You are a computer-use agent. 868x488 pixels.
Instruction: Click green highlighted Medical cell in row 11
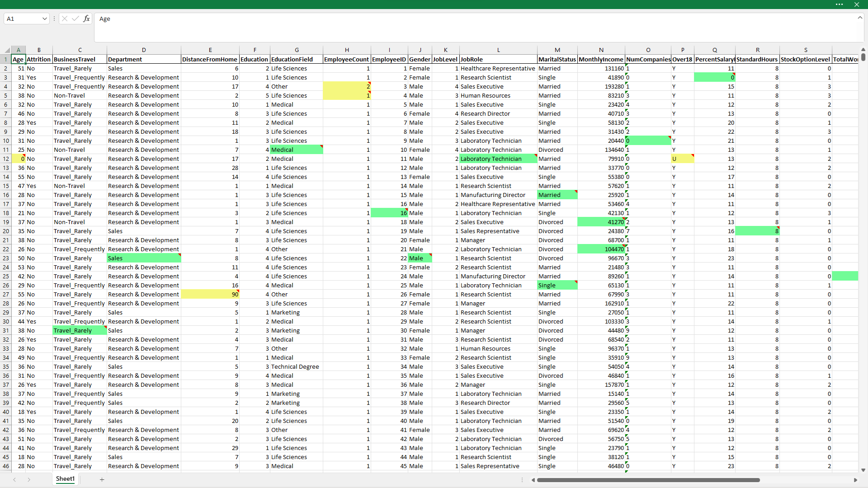(297, 150)
